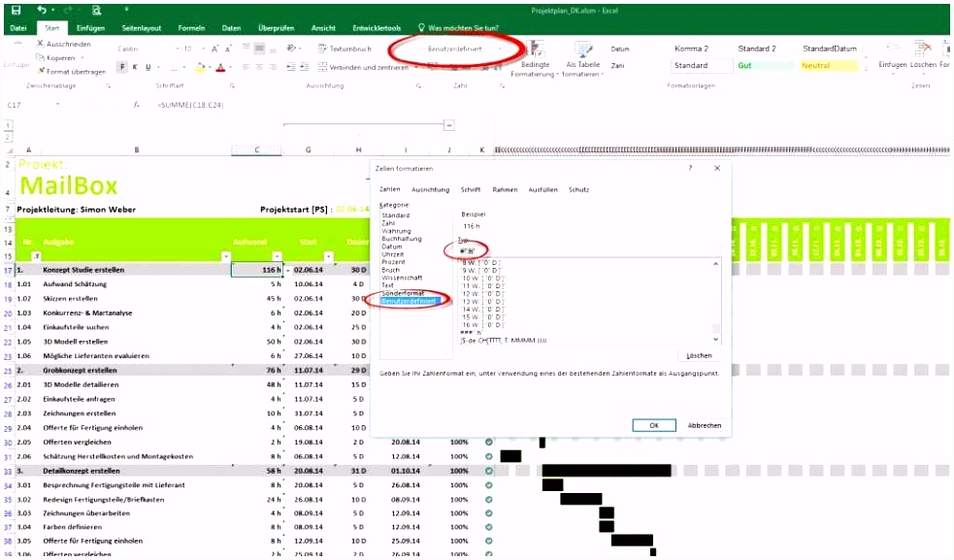Open the font size dropdown
954x560 pixels.
tap(202, 49)
